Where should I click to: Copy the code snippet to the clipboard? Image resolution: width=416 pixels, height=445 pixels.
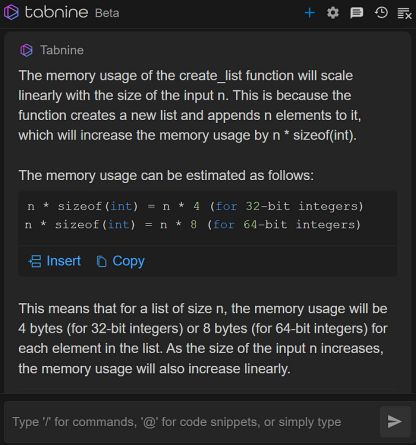click(120, 261)
